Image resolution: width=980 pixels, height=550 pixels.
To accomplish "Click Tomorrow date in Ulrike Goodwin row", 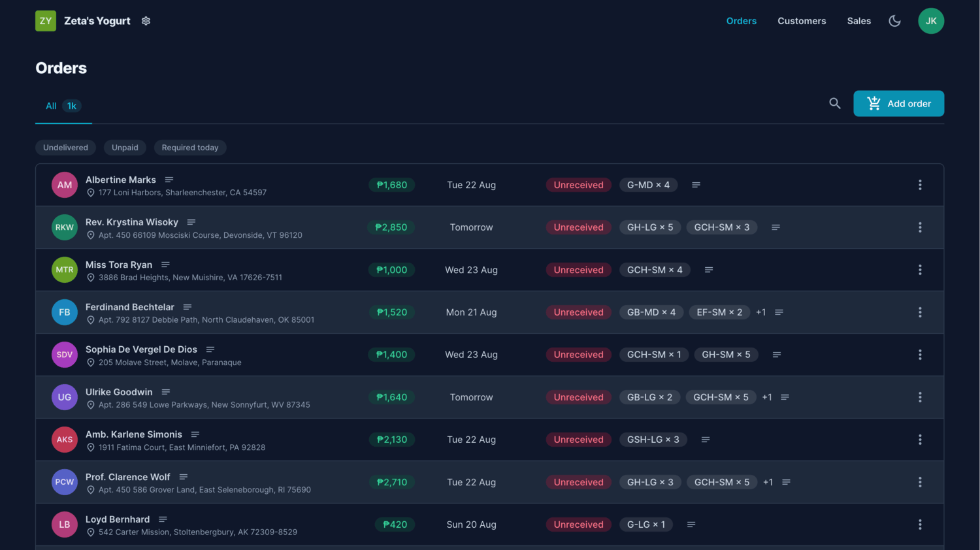I will 471,397.
